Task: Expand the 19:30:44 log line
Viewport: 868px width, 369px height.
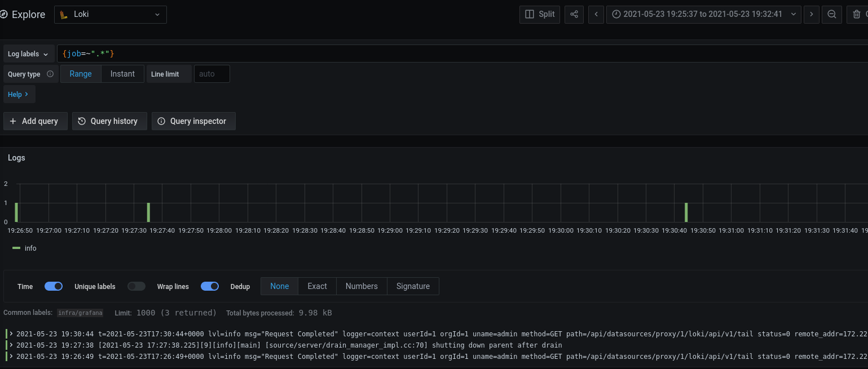Action: 11,334
